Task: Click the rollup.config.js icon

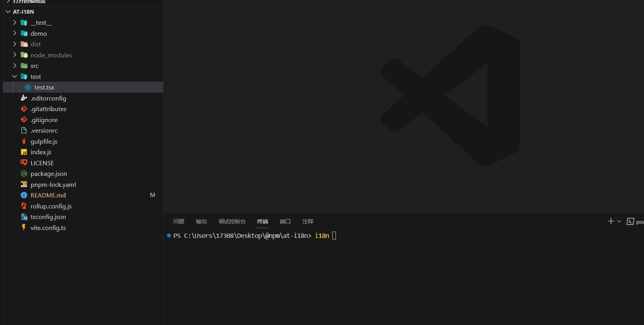Action: [x=24, y=206]
